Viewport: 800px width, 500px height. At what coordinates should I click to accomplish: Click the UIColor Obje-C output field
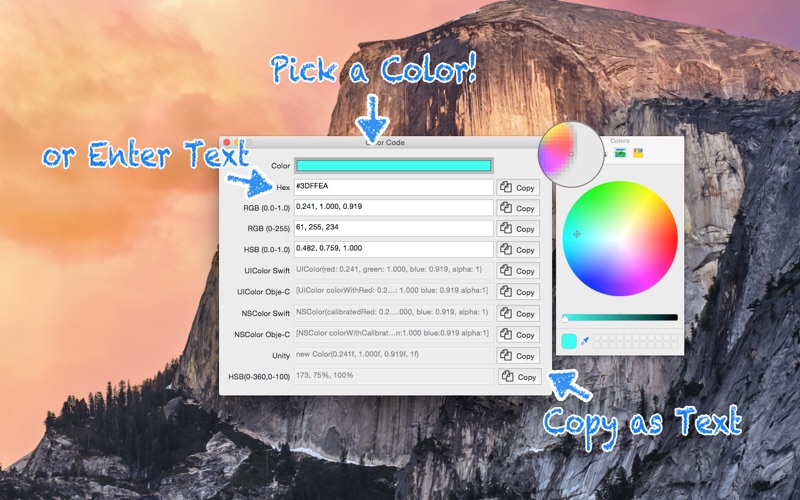pyautogui.click(x=393, y=291)
